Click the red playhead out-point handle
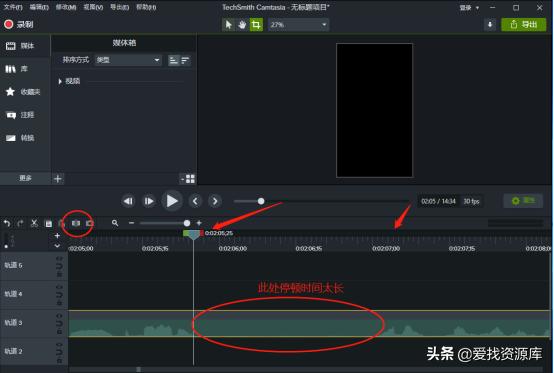Image resolution: width=554 pixels, height=373 pixels. tap(202, 233)
